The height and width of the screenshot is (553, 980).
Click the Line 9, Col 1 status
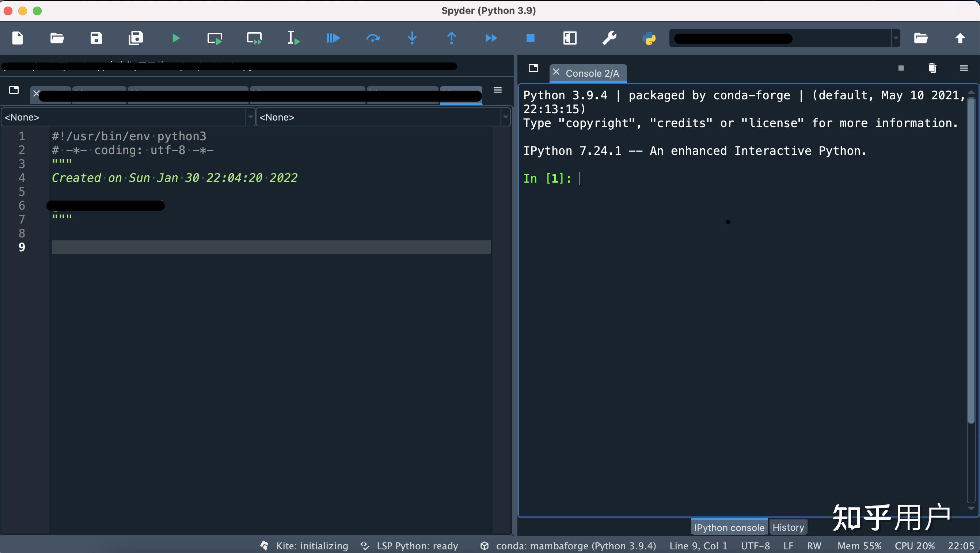pos(699,546)
